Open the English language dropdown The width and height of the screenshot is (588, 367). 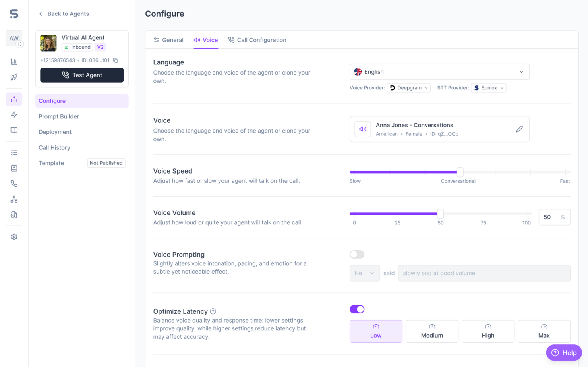(439, 72)
